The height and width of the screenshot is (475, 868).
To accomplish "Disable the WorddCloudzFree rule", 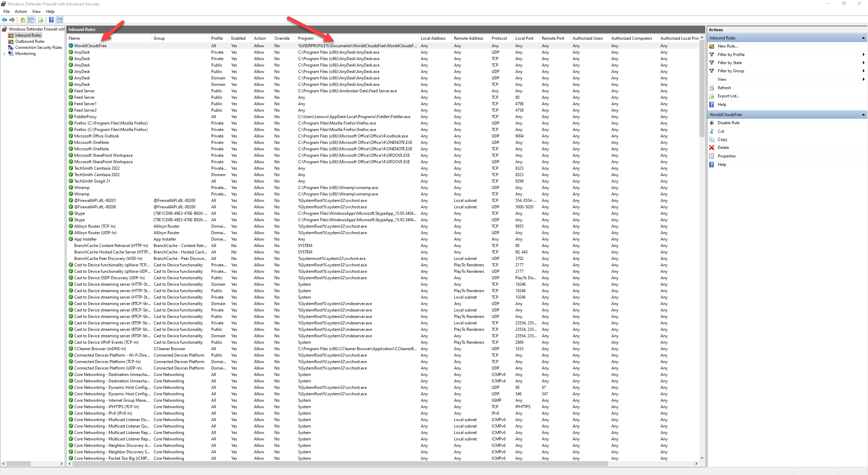I will [728, 123].
